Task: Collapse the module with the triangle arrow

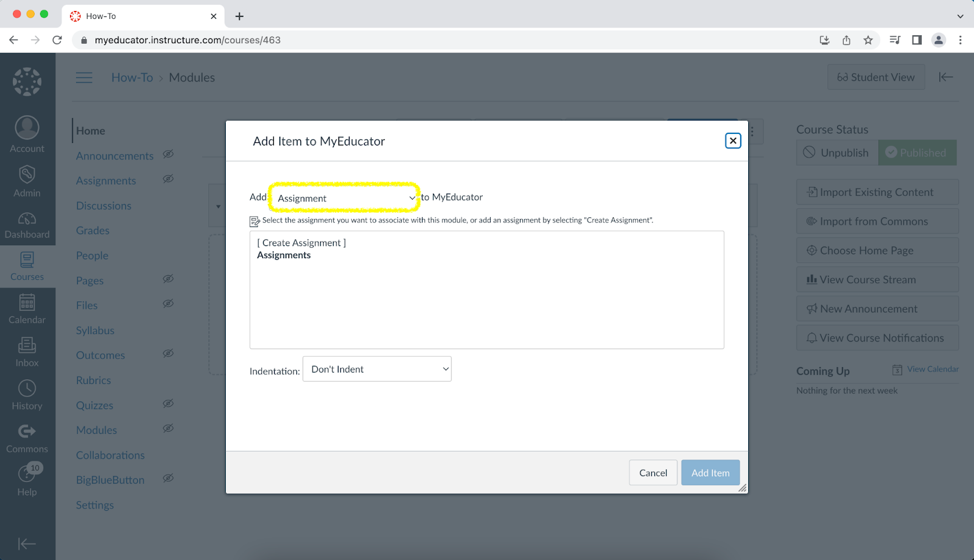Action: [218, 206]
